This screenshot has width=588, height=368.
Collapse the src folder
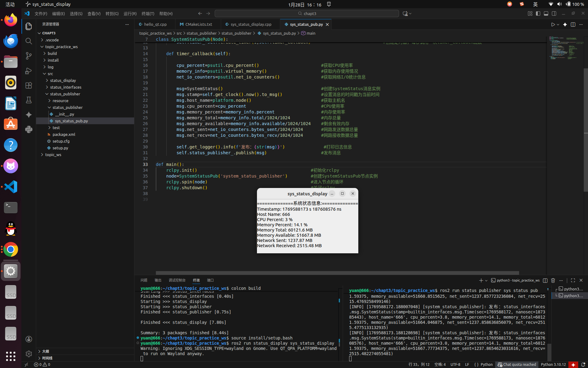click(85, 74)
